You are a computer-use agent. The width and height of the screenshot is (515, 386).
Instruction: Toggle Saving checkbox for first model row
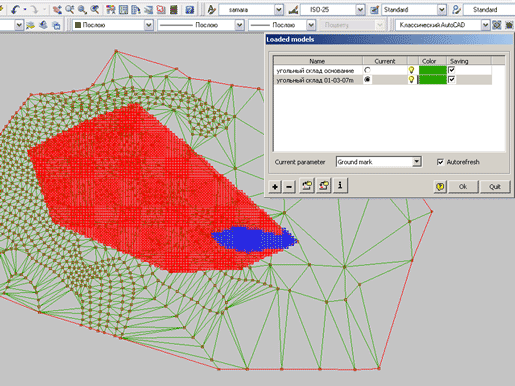pyautogui.click(x=452, y=70)
